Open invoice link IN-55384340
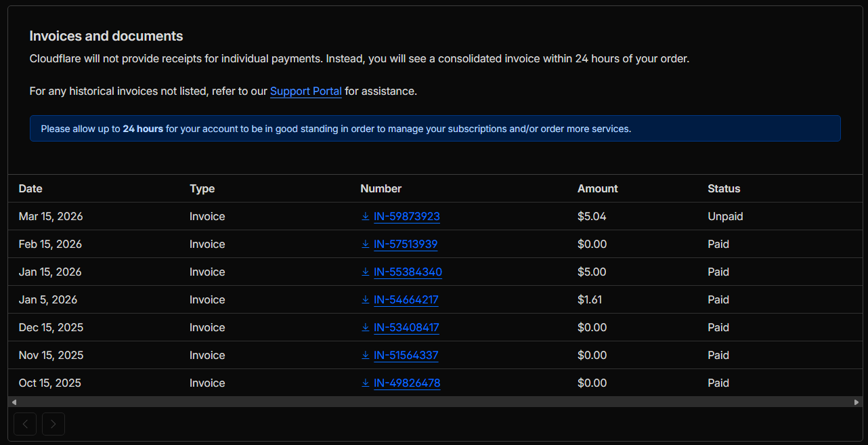 (x=408, y=272)
